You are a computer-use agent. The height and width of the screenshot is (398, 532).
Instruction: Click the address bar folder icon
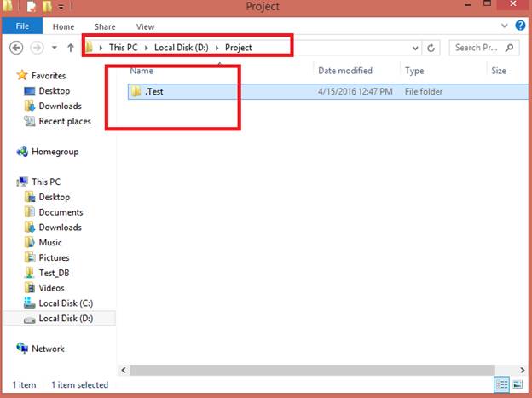point(90,47)
